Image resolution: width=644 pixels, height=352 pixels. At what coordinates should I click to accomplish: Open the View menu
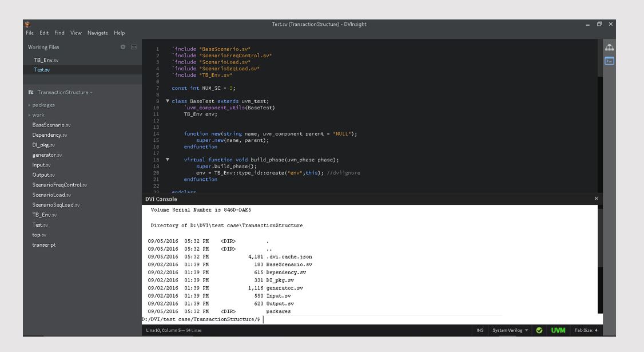pos(76,33)
